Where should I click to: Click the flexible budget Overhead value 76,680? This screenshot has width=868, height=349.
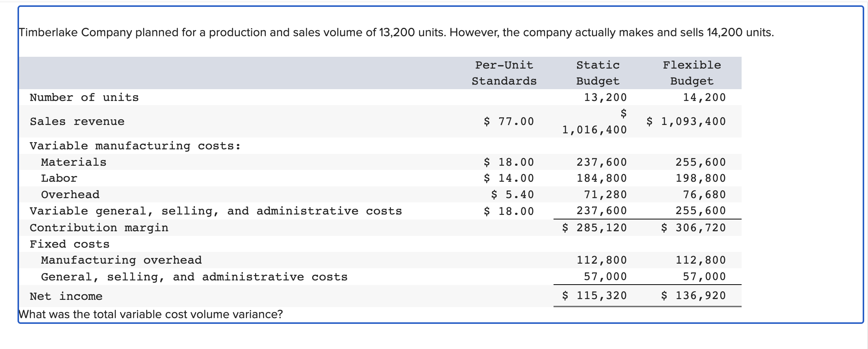pyautogui.click(x=704, y=195)
